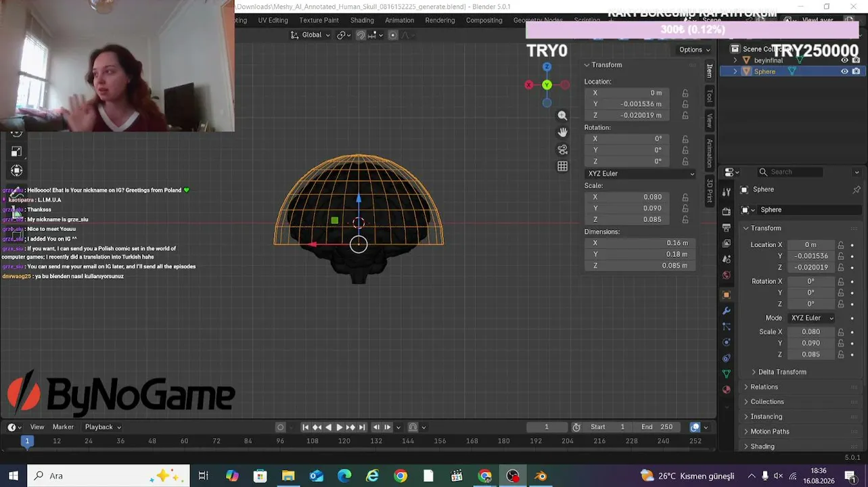The height and width of the screenshot is (487, 868).
Task: Jump to the timeline start frame
Action: click(x=305, y=427)
